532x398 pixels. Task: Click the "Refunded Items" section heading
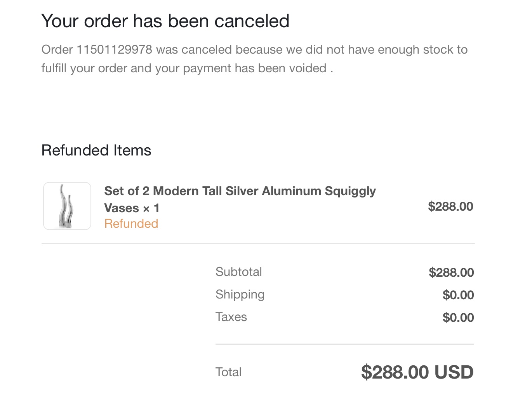tap(96, 150)
